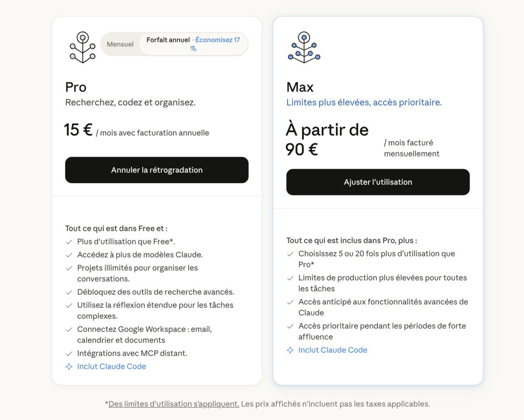Open 'Des limites d'utilisation s'appliquent' link
Viewport: 524px width, 420px height.
(x=174, y=404)
